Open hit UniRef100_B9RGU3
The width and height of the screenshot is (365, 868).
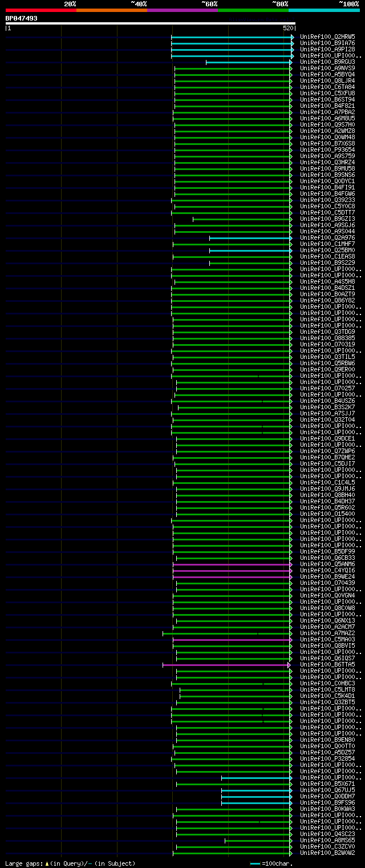[x=327, y=62]
